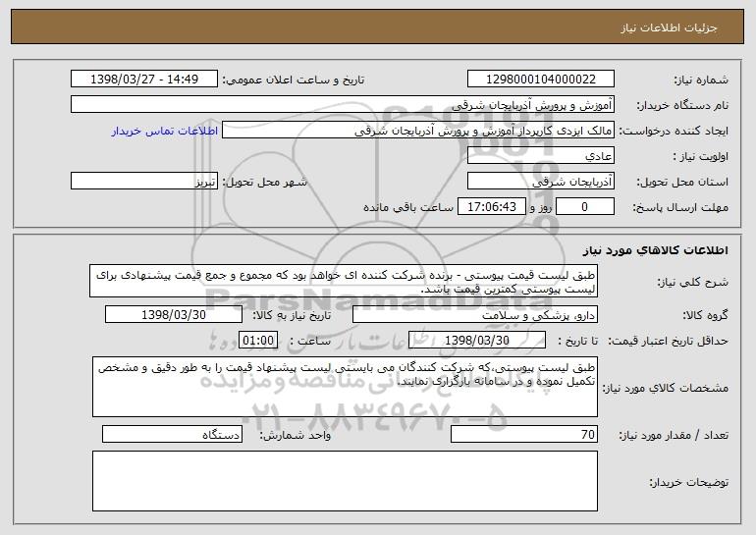This screenshot has width=756, height=535.
Task: Click the اولویت نیاز label
Action: click(701, 157)
